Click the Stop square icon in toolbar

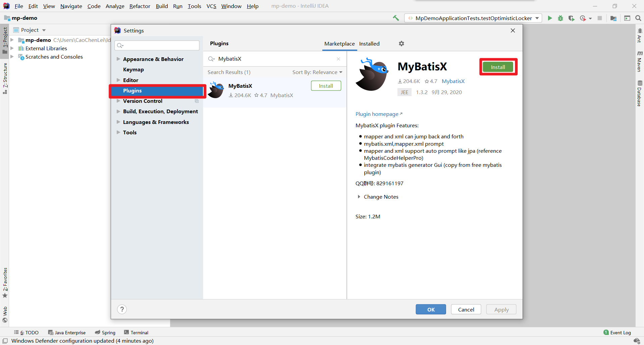coord(600,18)
